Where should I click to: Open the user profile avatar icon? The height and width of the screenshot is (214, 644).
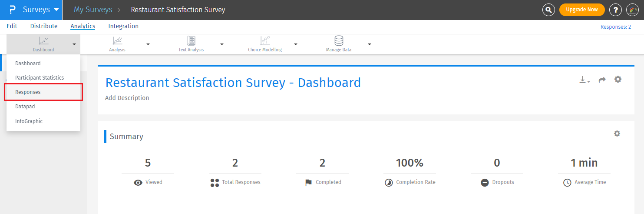click(x=632, y=10)
